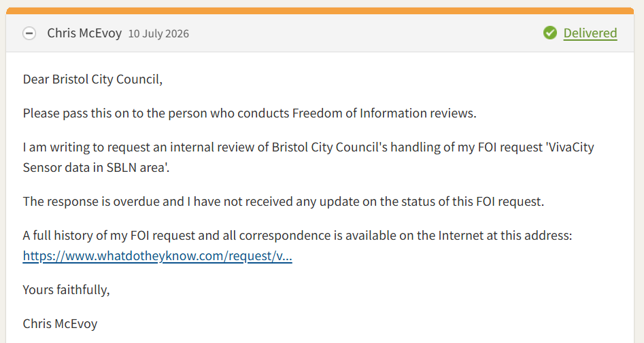The height and width of the screenshot is (343, 644).
Task: Click the orange bar atop the message
Action: (320, 11)
